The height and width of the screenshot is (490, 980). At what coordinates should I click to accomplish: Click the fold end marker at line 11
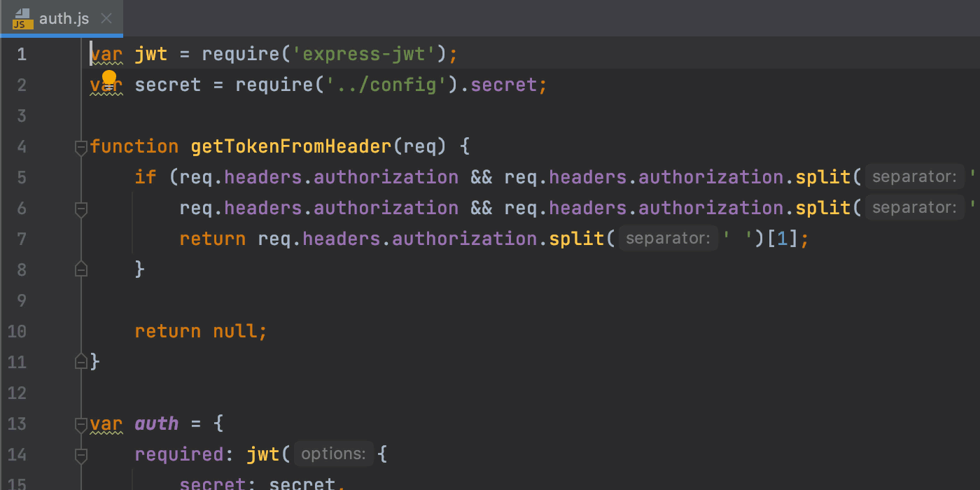(x=81, y=361)
